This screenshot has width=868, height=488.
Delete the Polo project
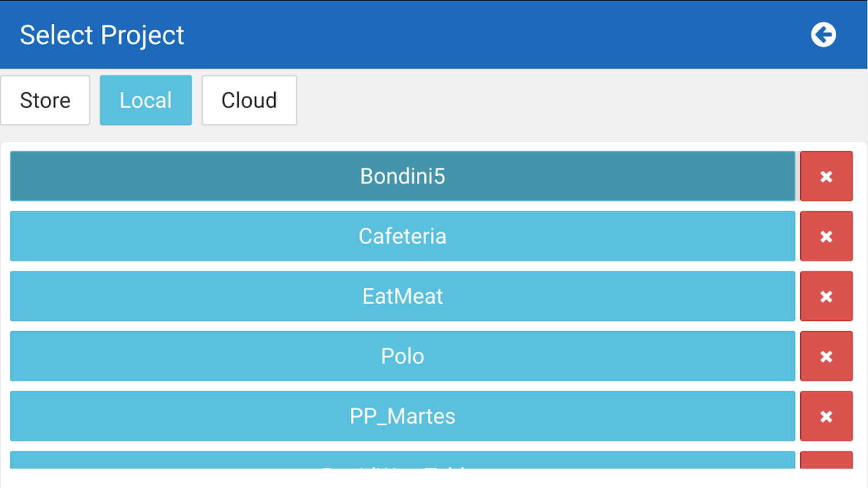tap(826, 356)
